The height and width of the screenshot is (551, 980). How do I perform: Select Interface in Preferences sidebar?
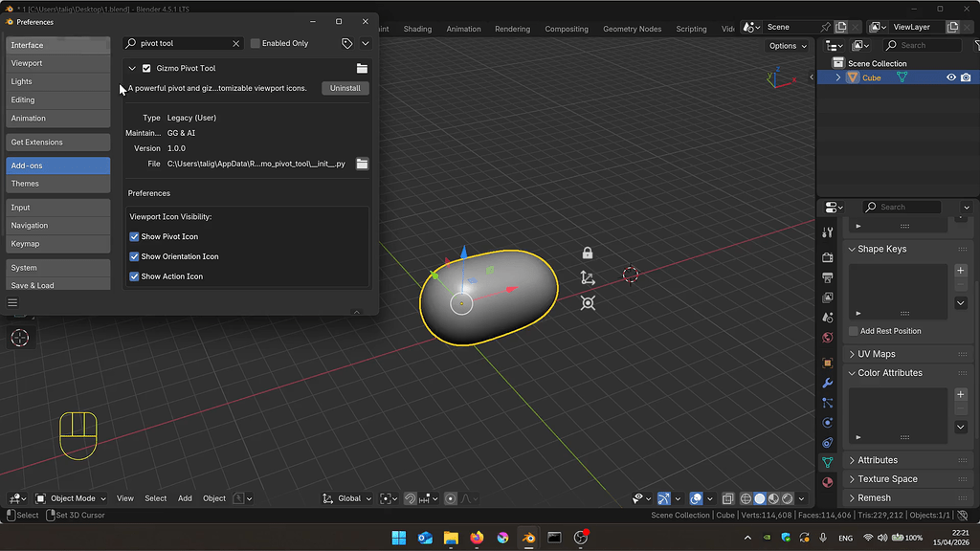pos(58,45)
